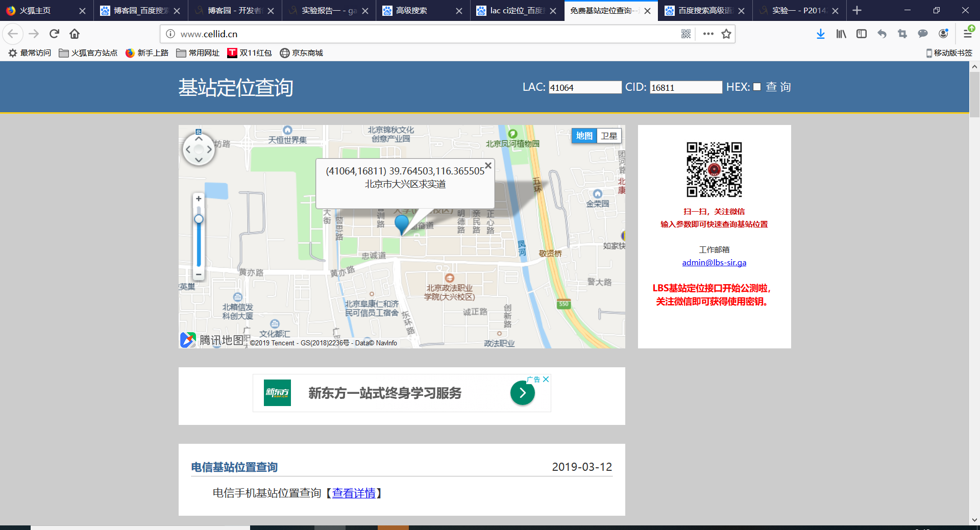Open the 京东商城 bookmark
The image size is (980, 530).
(x=302, y=53)
